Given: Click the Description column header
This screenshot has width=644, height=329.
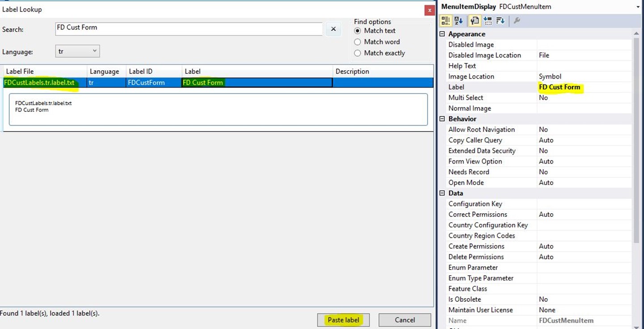Looking at the screenshot, I should click(383, 72).
